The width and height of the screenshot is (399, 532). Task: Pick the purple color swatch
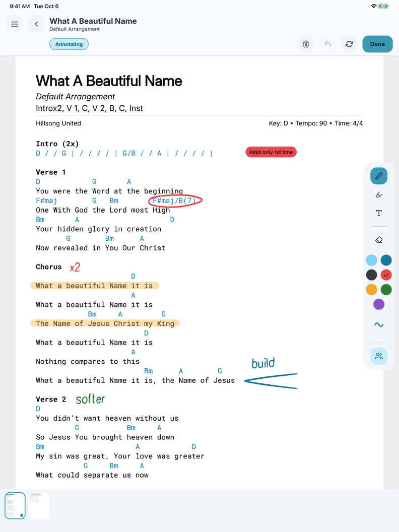[x=379, y=304]
